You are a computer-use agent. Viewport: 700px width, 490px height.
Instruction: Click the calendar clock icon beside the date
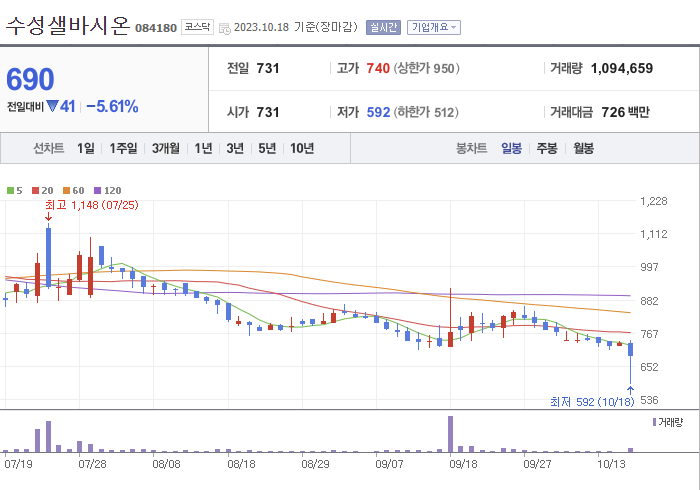pos(225,28)
